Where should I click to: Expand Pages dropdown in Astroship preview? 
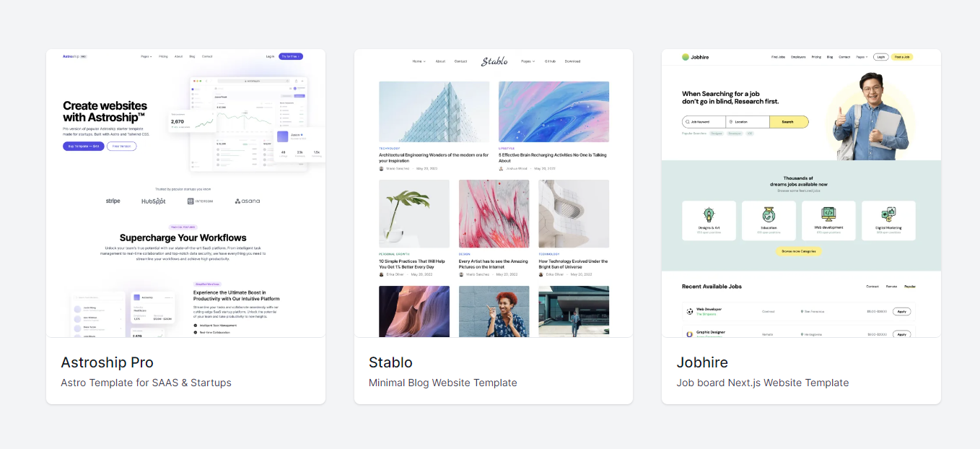[146, 56]
